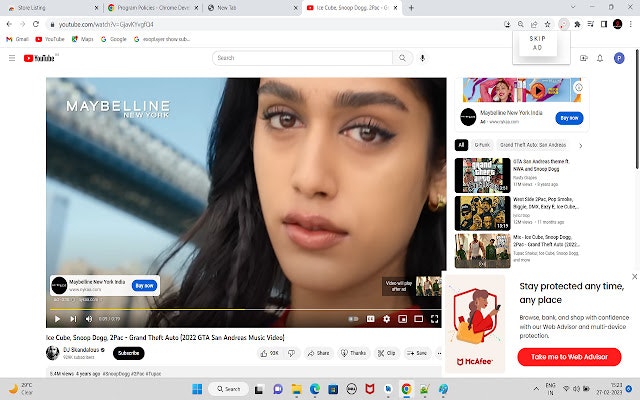Subscribe to DJ Skandalous channel
Image resolution: width=640 pixels, height=400 pixels.
pos(129,353)
